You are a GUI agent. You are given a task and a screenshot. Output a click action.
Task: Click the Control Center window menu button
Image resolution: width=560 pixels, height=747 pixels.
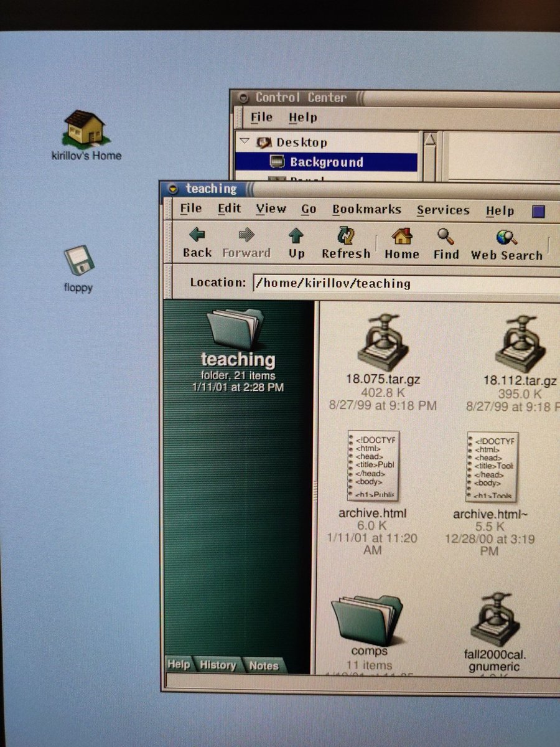tap(243, 98)
